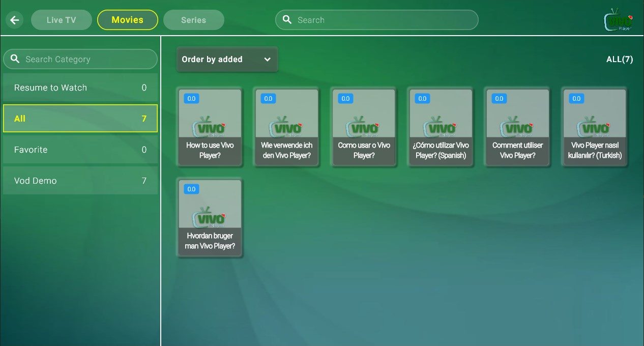
Task: Open the Favorite category
Action: [x=80, y=150]
